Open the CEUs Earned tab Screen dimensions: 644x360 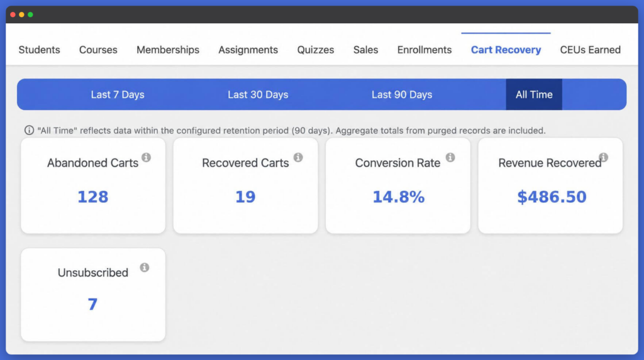(590, 50)
